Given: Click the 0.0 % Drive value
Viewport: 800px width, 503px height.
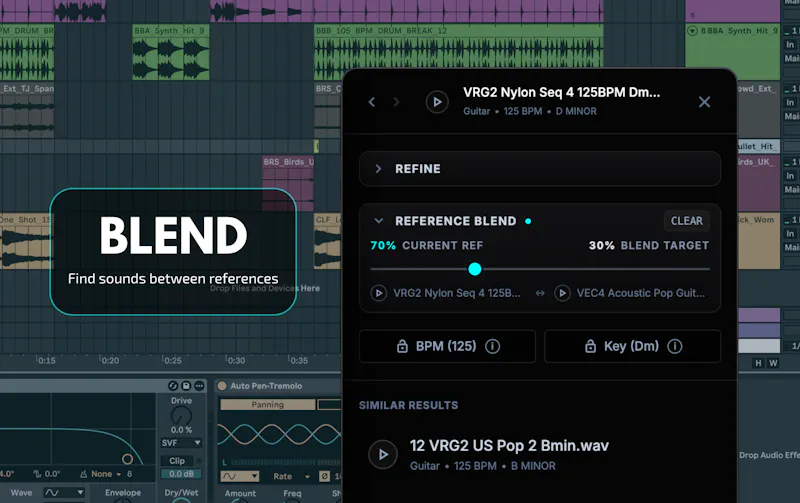Looking at the screenshot, I should pyautogui.click(x=181, y=430).
